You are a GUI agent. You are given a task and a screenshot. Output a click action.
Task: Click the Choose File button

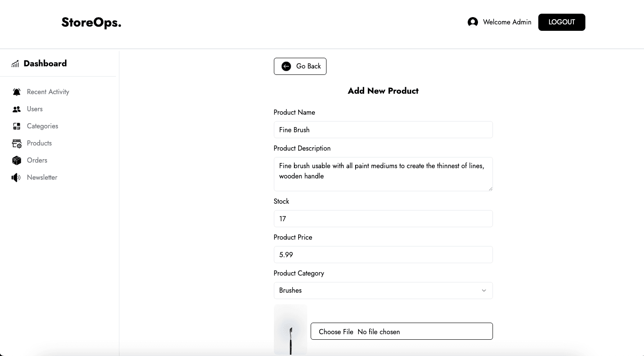tap(336, 332)
